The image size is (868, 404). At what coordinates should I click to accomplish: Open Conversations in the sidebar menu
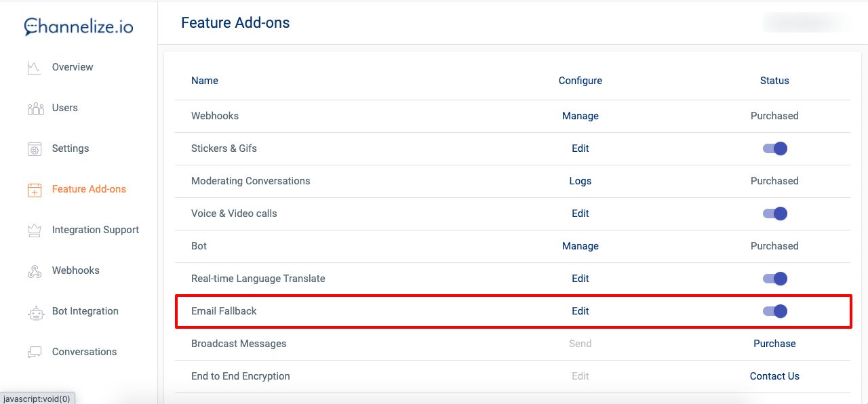tap(84, 352)
